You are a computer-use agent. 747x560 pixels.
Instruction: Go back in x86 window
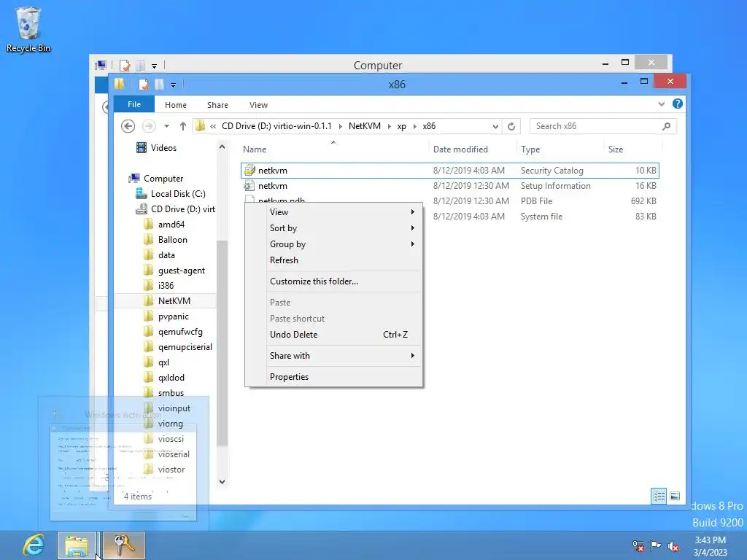128,126
